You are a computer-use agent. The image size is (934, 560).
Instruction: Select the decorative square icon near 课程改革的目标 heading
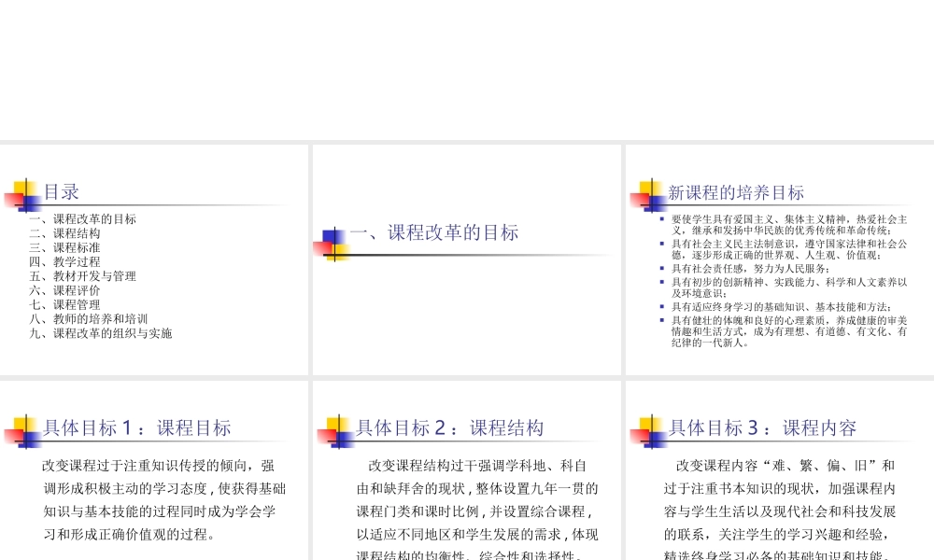point(332,243)
